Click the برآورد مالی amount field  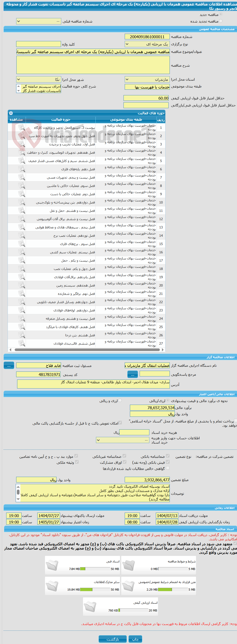coord(152,408)
